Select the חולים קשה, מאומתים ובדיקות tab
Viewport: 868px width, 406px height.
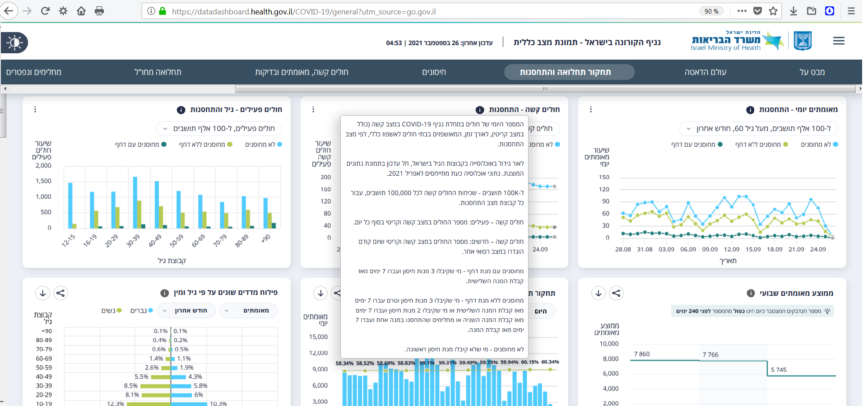coord(302,72)
